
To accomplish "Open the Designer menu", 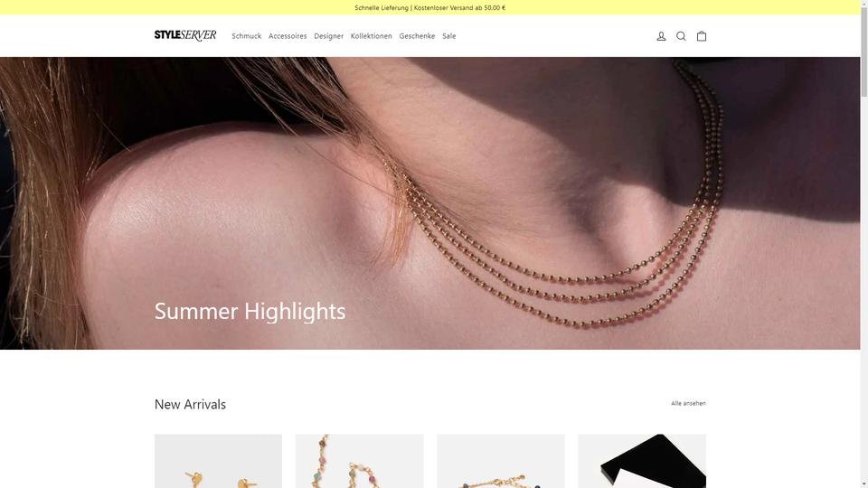I will tap(328, 36).
